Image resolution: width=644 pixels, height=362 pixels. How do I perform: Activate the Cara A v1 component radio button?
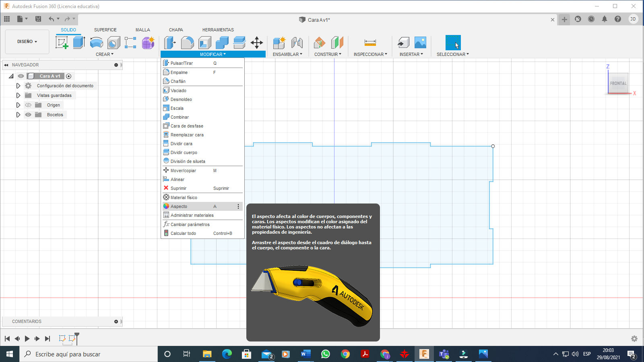pyautogui.click(x=69, y=76)
